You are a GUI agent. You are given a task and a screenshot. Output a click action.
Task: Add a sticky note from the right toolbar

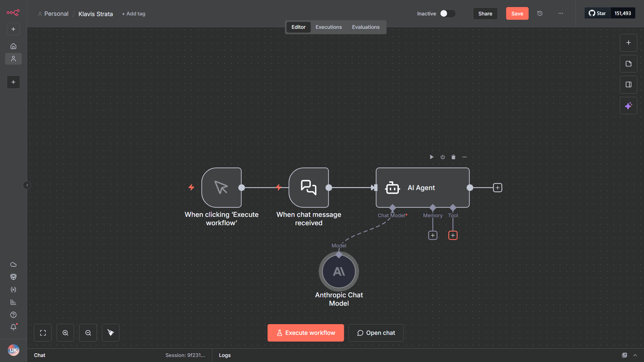(629, 63)
